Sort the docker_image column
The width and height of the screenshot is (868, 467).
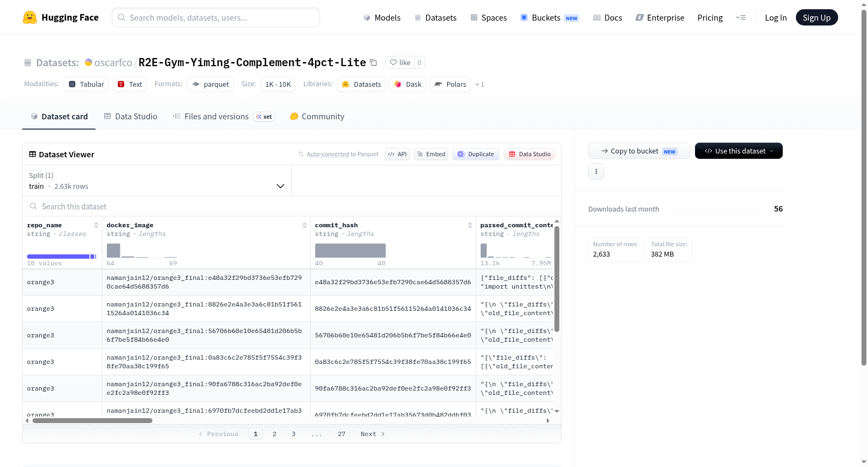[x=304, y=225]
